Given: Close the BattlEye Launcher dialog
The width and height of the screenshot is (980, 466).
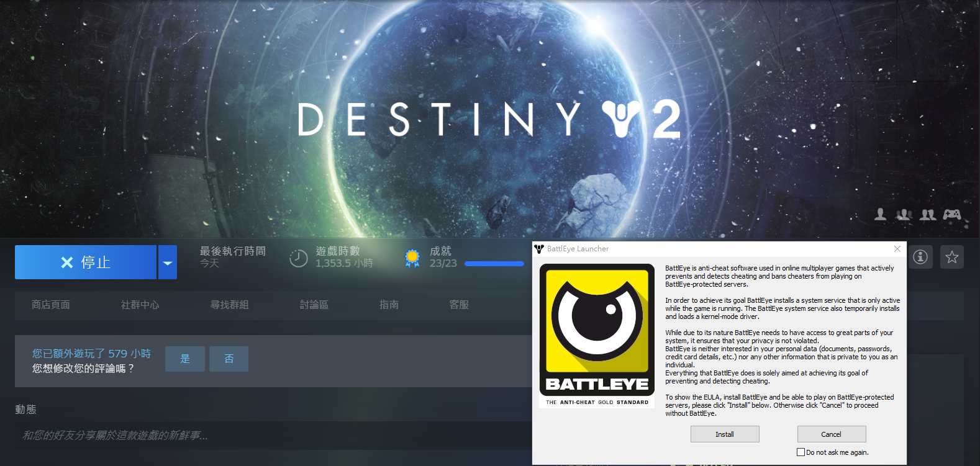Looking at the screenshot, I should pos(897,249).
